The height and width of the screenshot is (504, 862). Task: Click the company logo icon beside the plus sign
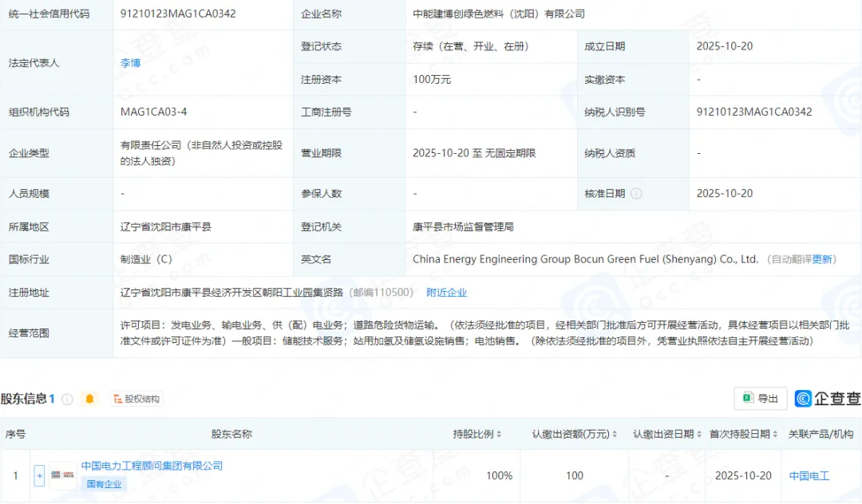(56, 474)
